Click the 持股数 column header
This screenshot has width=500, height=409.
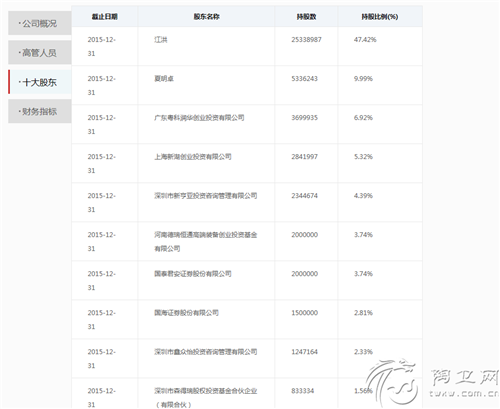[306, 16]
